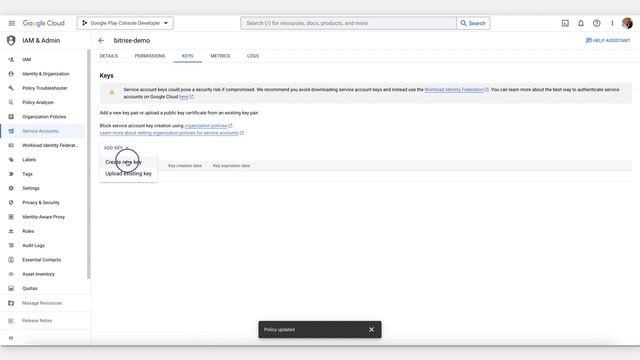
Task: Open Policy Troubleshooter in sidebar
Action: coord(43,88)
